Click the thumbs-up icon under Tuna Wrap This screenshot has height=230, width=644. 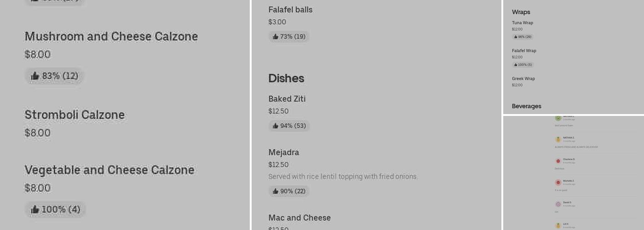point(516,37)
